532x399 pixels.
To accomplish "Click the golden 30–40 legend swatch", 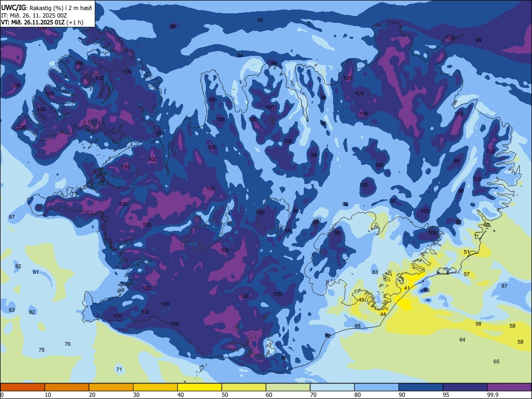I will point(155,387).
